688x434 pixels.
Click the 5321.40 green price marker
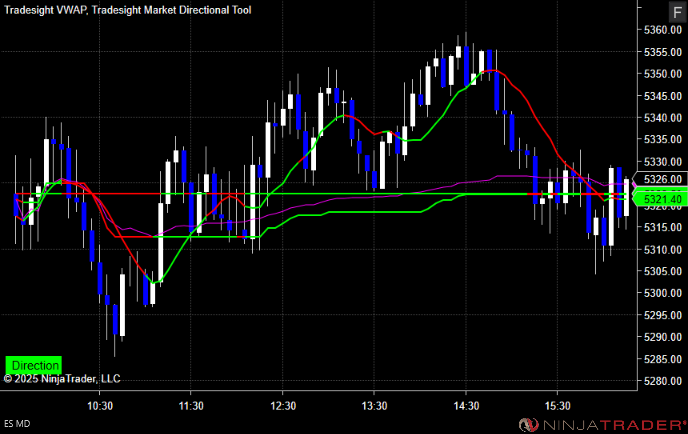click(663, 199)
